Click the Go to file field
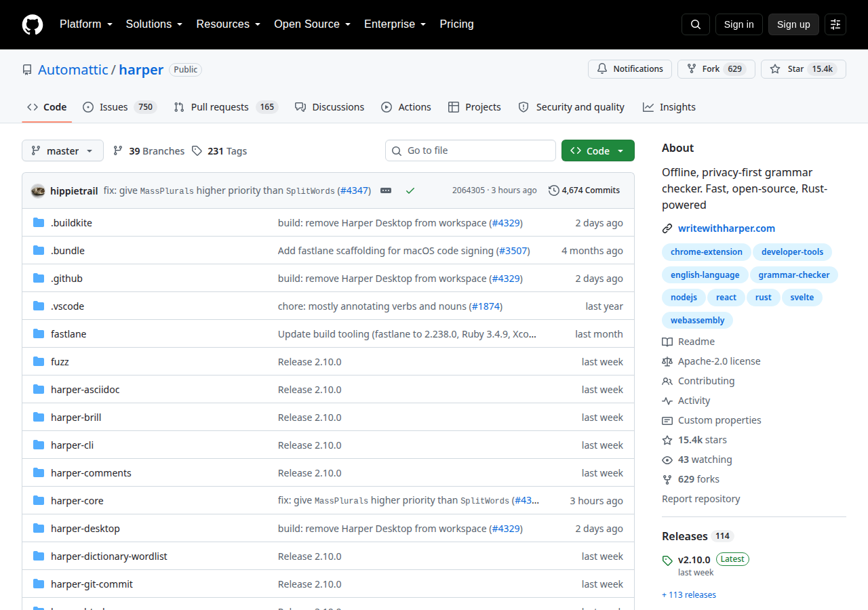 click(471, 150)
